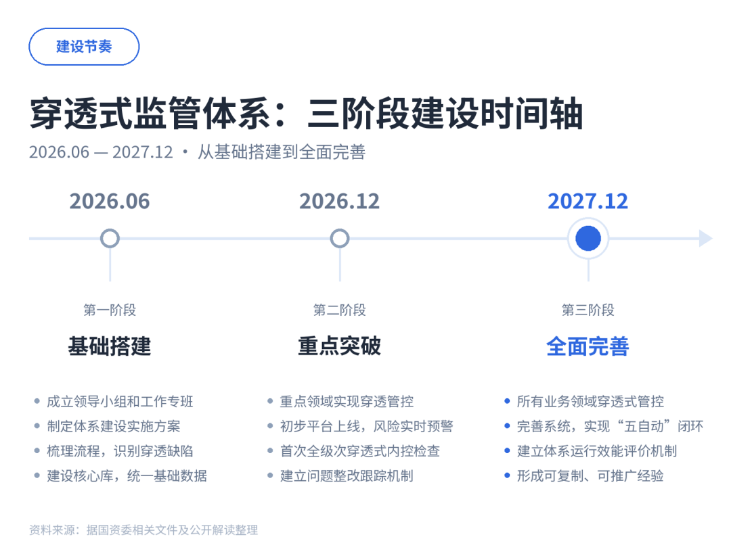Click the 第二阶段 label
731x560 pixels.
(340, 310)
